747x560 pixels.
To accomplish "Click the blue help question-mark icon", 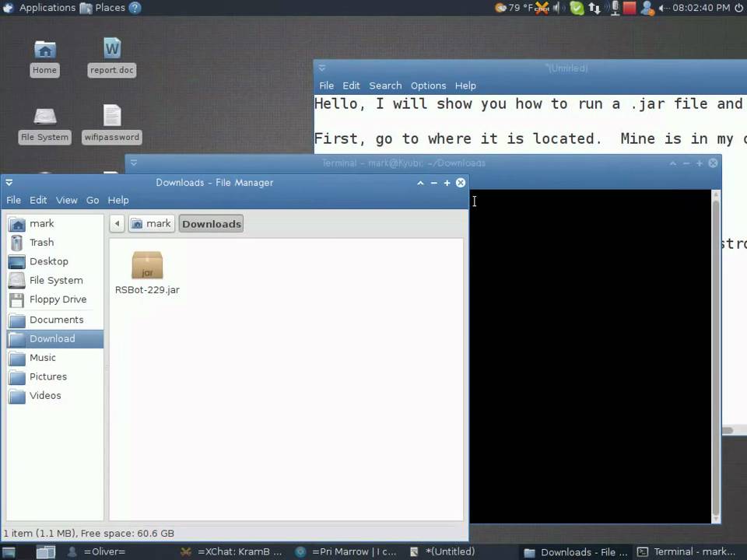I will tap(135, 8).
